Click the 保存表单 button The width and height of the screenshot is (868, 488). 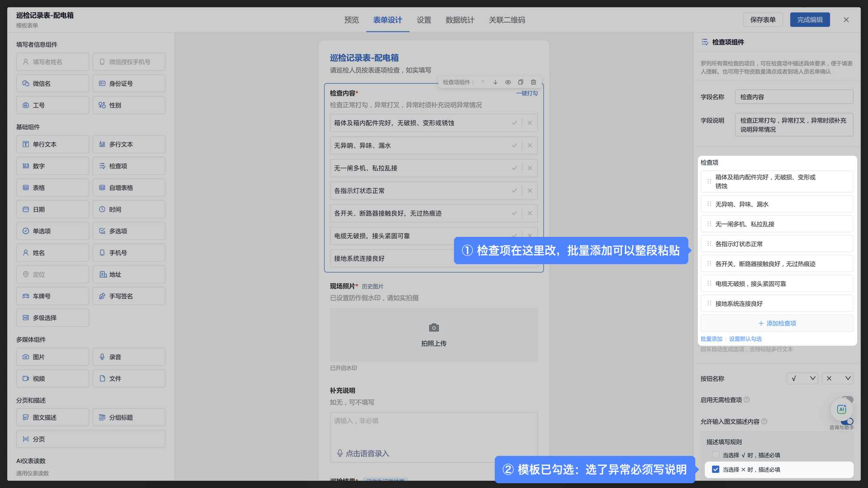tap(763, 20)
